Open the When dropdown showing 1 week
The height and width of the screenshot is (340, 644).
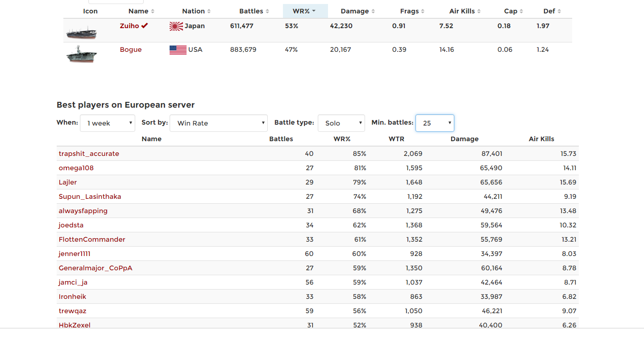108,123
